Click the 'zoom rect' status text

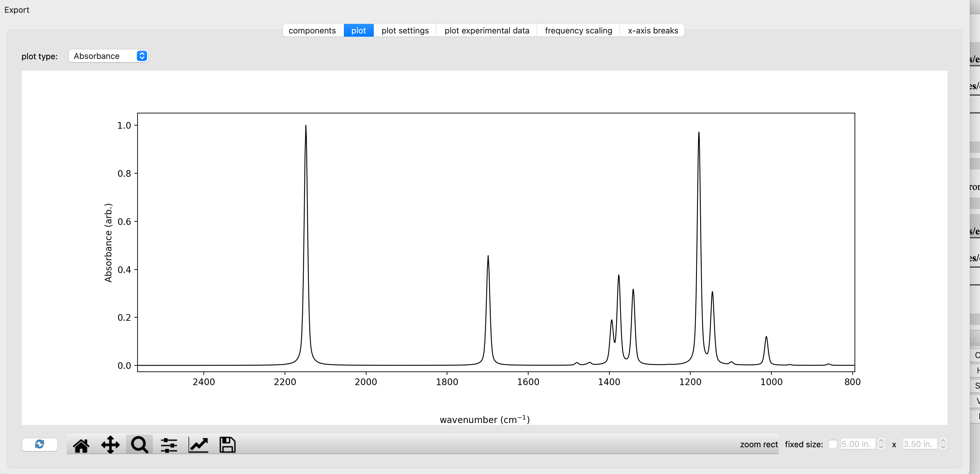pos(759,444)
